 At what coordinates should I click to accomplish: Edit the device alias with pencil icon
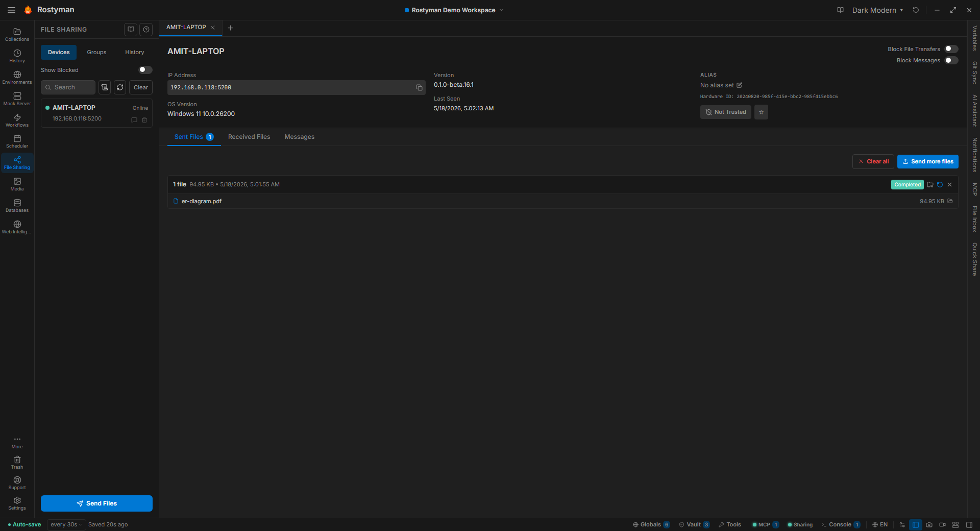(739, 85)
